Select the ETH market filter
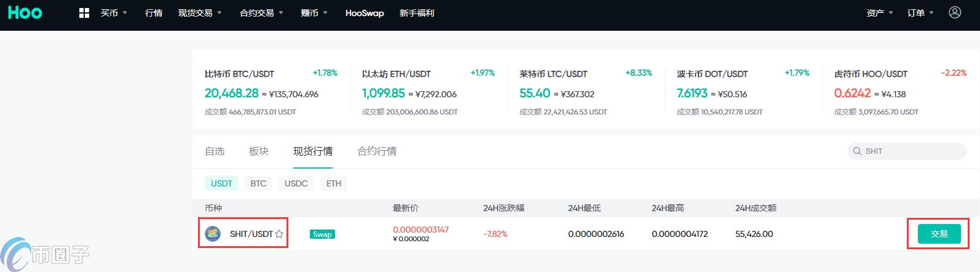This screenshot has height=272, width=980. (333, 183)
